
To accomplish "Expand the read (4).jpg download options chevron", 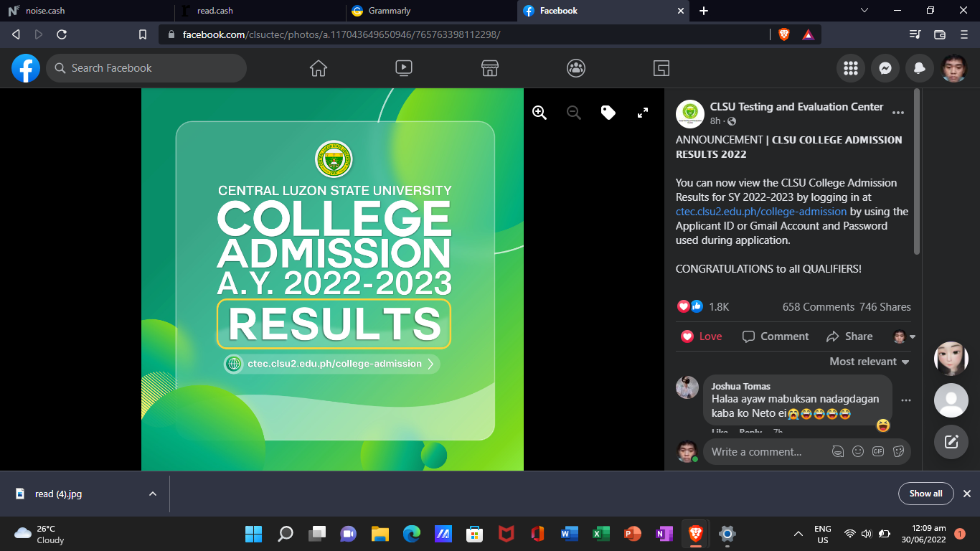I will coord(152,494).
